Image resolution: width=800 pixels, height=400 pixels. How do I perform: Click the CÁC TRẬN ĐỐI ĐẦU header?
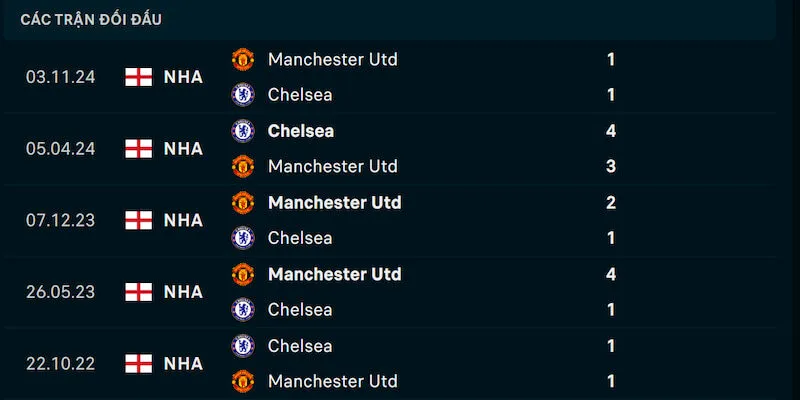[91, 19]
